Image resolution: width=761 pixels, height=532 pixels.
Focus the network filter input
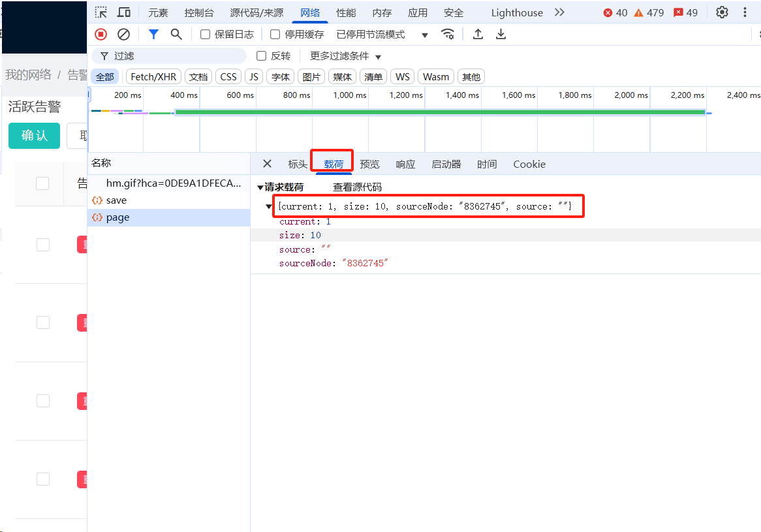click(x=170, y=56)
